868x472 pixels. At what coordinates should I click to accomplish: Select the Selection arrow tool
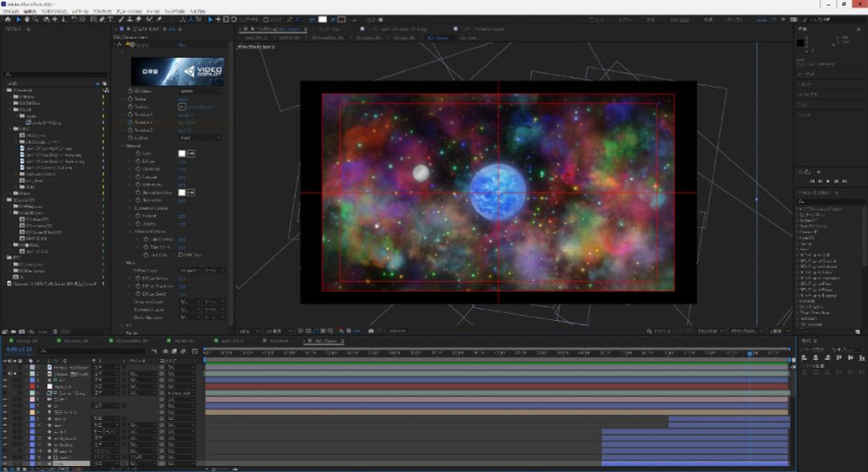pyautogui.click(x=17, y=19)
